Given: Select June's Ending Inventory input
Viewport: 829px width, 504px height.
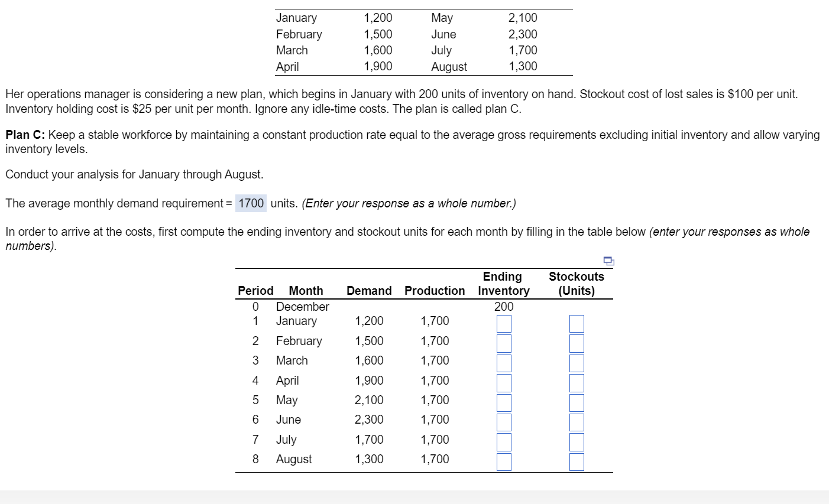Looking at the screenshot, I should 503,422.
